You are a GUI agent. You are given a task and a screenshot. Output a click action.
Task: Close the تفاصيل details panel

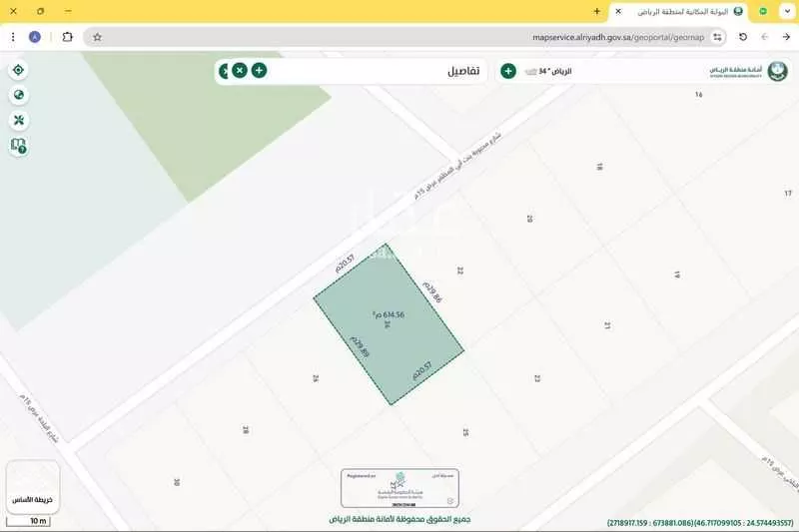pos(240,71)
